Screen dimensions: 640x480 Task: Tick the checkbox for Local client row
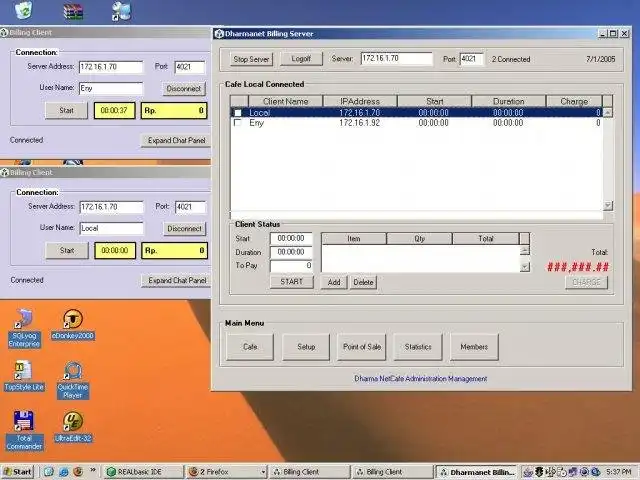(238, 112)
